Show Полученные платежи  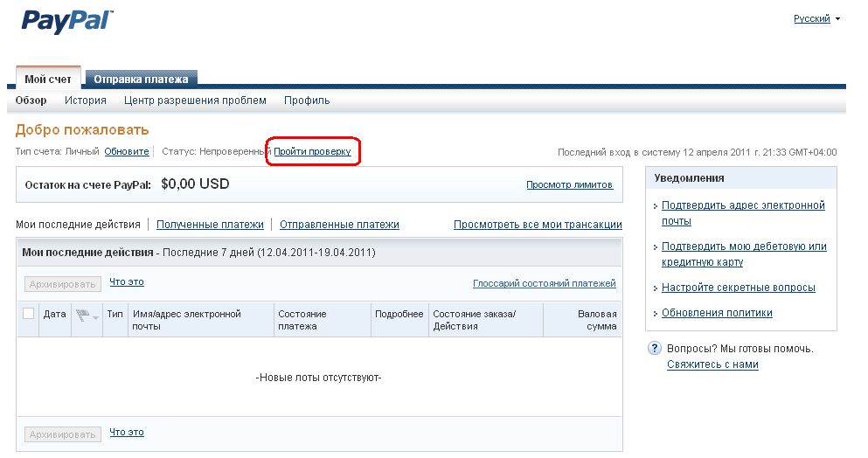point(210,225)
